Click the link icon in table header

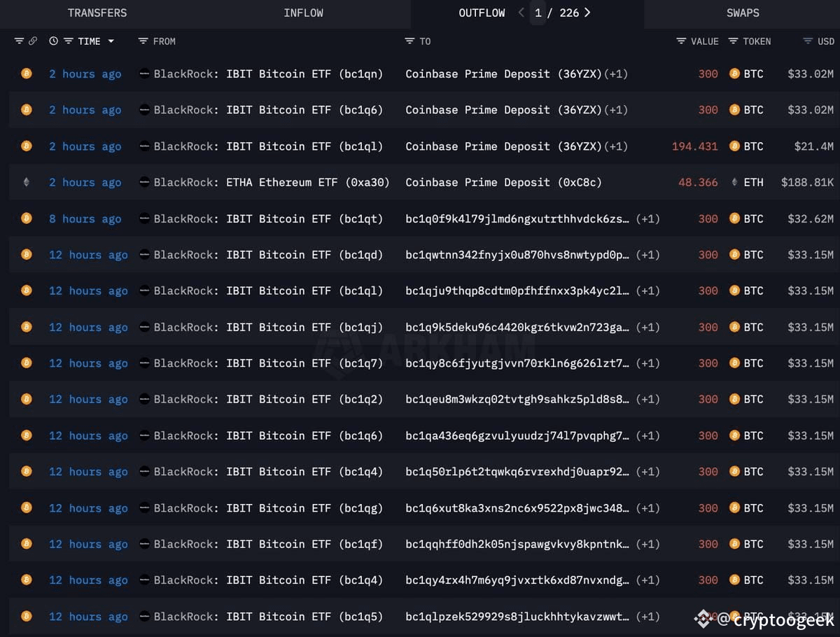(x=32, y=41)
